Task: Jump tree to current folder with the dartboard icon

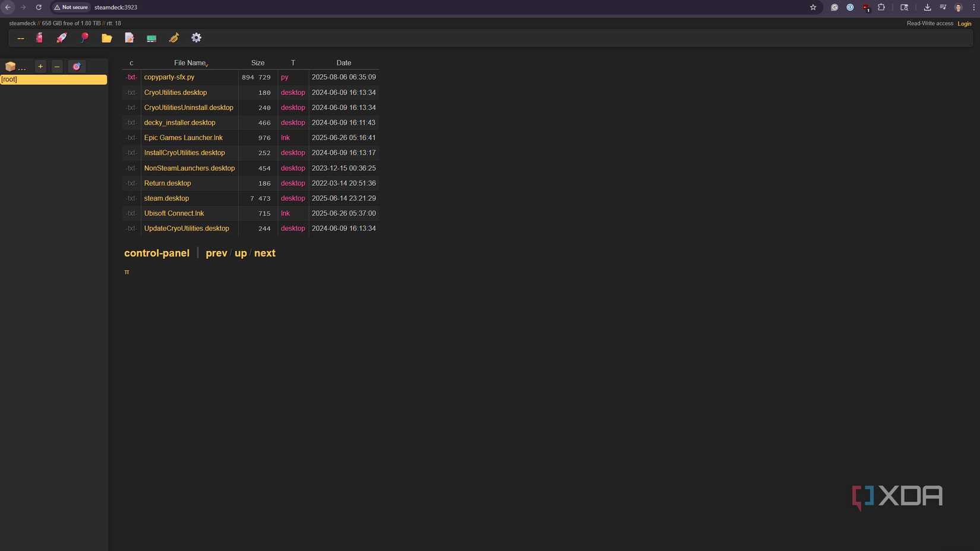Action: [x=76, y=66]
